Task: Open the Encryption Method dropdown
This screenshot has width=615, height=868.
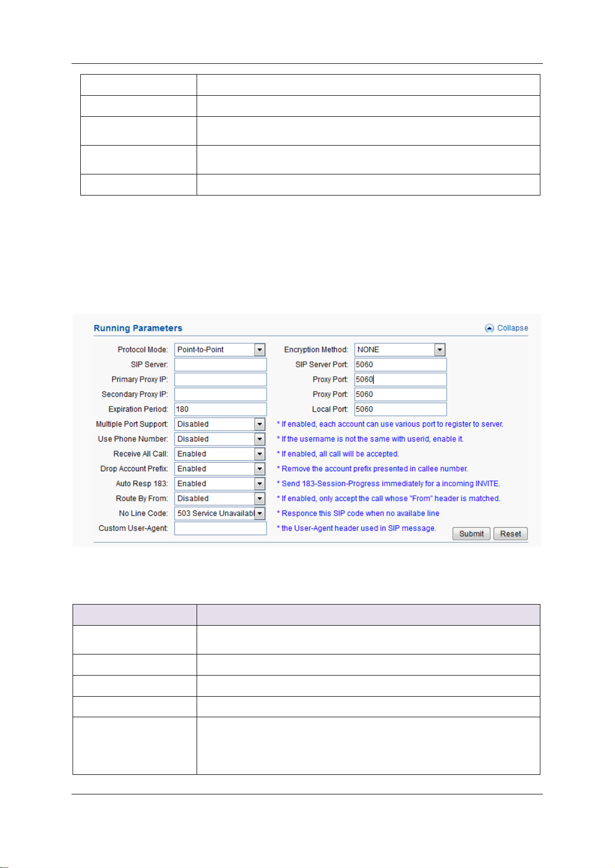Action: (x=400, y=350)
